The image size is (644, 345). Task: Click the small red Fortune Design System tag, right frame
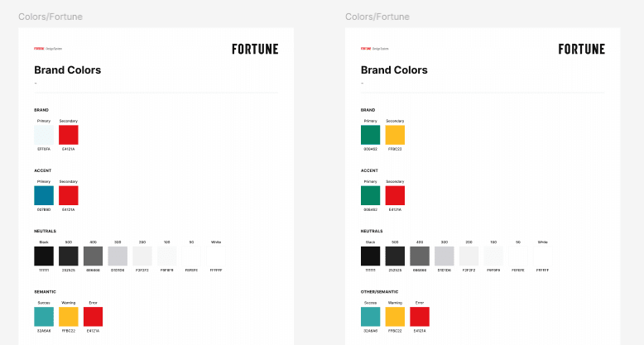[375, 49]
